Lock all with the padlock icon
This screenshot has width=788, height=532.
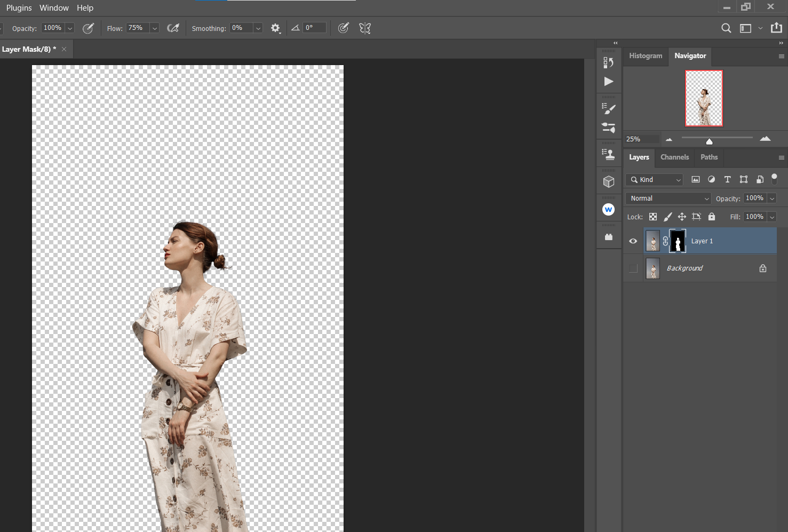tap(711, 217)
